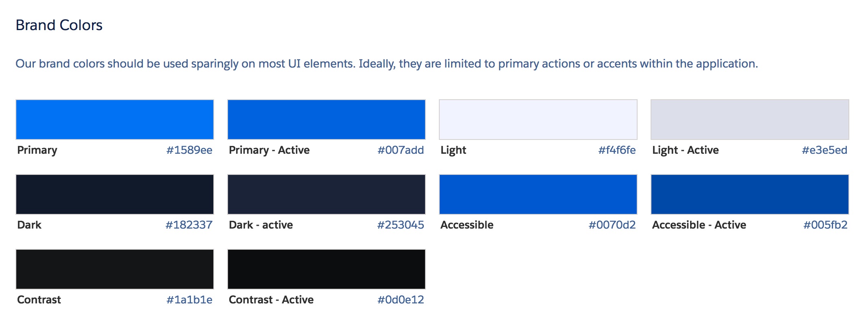868x327 pixels.
Task: Click the #005fb2 hex code
Action: (825, 225)
